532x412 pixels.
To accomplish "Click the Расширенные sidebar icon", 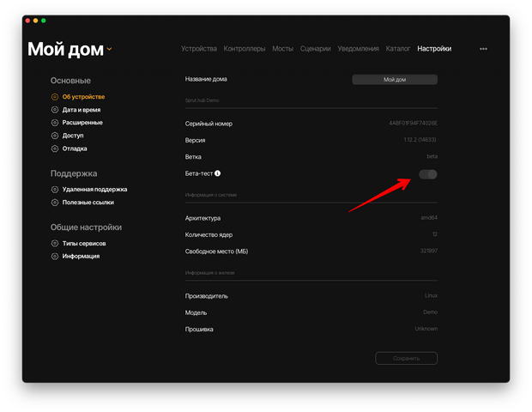I will point(55,123).
